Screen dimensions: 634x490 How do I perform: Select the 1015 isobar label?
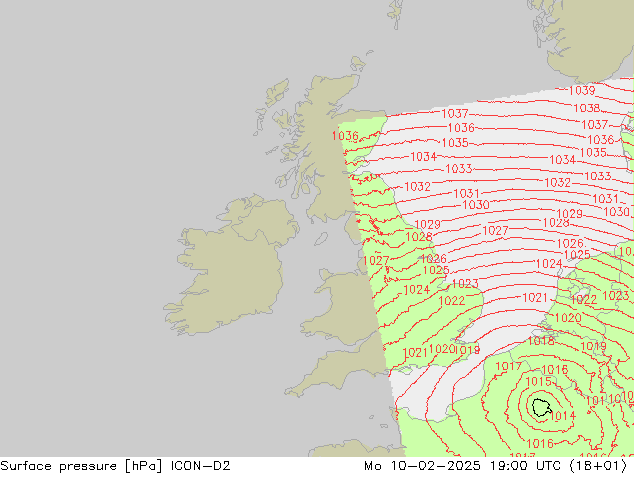click(x=539, y=382)
